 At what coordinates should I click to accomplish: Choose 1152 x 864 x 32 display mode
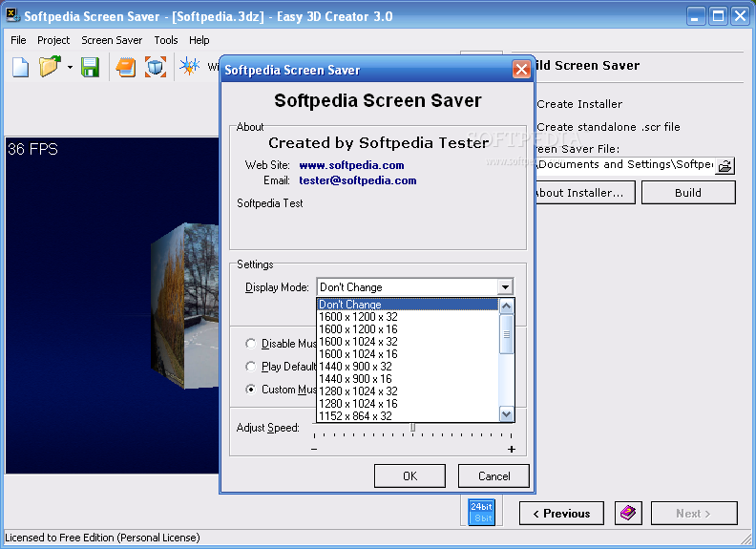coord(408,416)
